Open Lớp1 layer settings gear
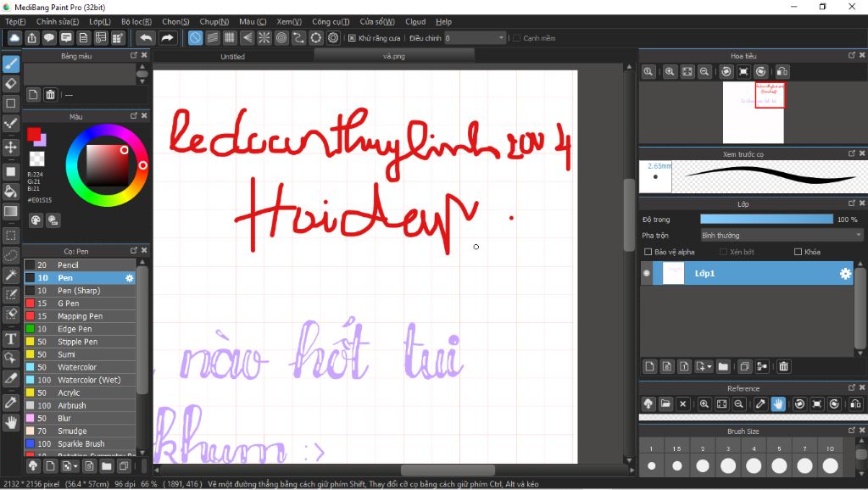868x490 pixels. coord(845,274)
